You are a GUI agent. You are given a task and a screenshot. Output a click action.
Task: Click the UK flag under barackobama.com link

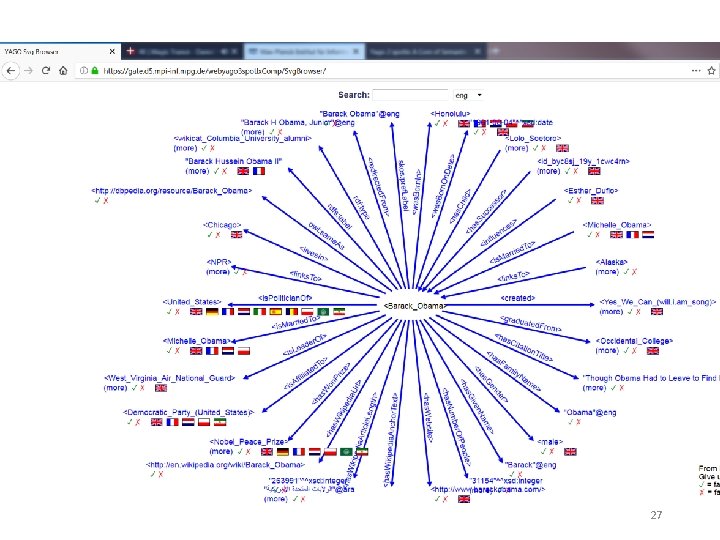464,499
